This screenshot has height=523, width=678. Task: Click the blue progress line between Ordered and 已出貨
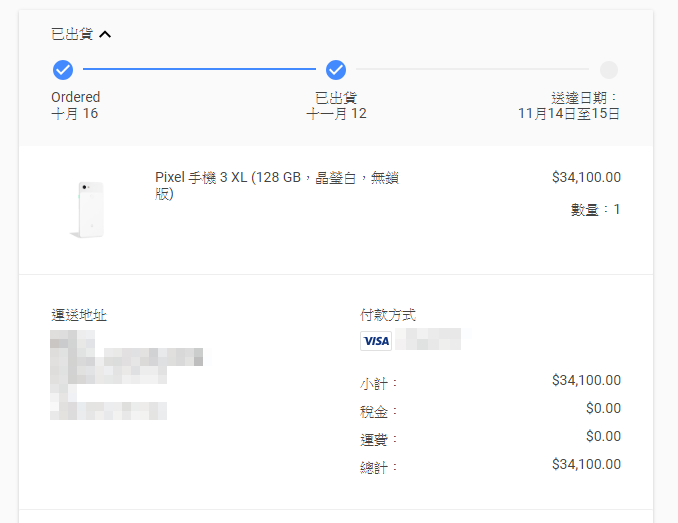199,69
